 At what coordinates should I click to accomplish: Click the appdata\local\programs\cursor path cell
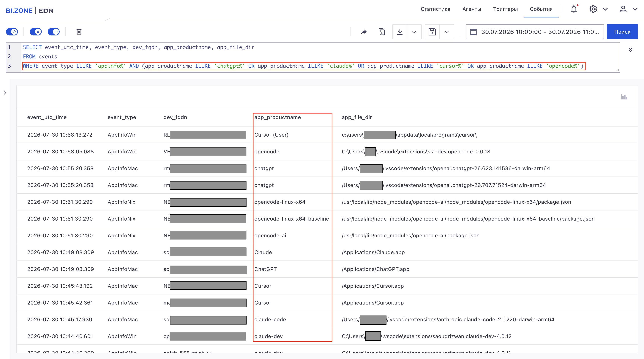tap(409, 135)
